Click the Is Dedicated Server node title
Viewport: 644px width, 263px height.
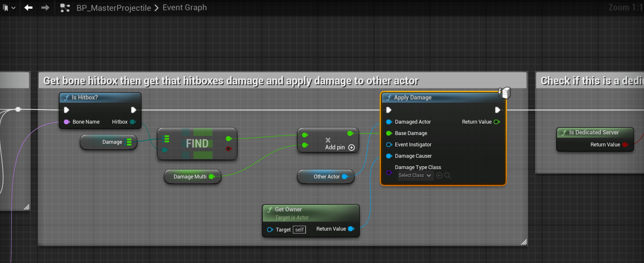[594, 132]
